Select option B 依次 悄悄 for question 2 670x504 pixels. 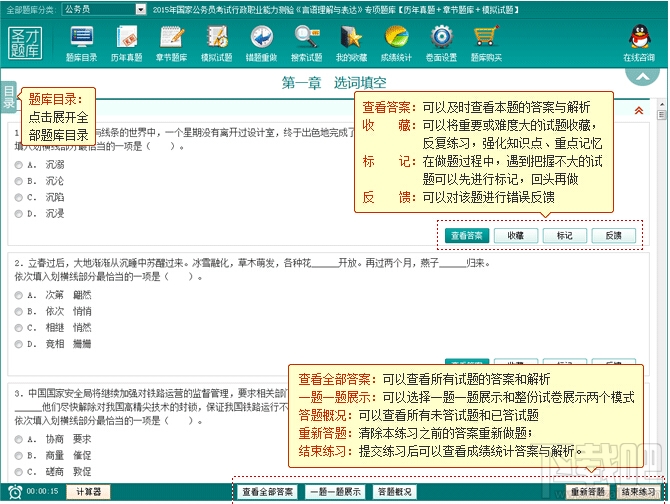[x=18, y=311]
